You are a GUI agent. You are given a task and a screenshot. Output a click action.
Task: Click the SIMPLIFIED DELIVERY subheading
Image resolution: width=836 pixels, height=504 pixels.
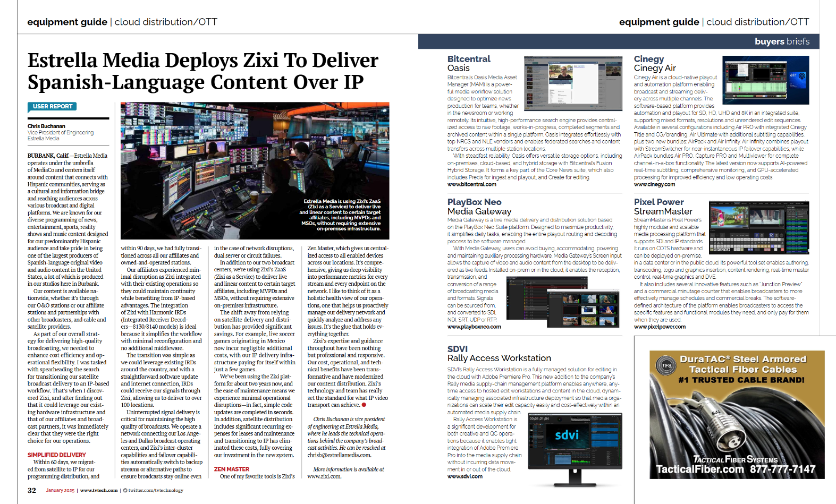[56, 455]
